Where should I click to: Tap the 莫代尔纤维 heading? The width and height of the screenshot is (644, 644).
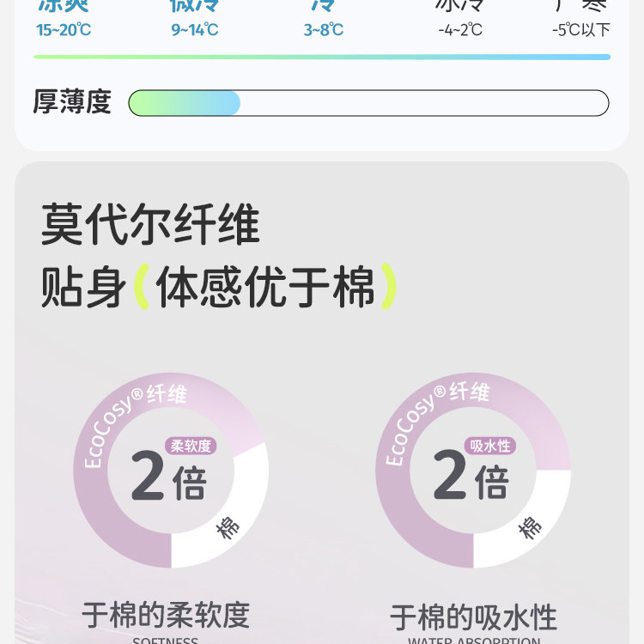point(150,225)
